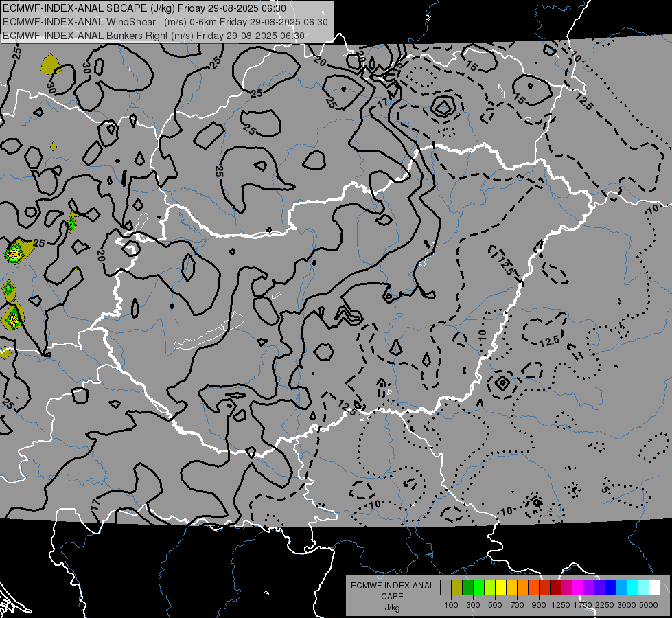The height and width of the screenshot is (618, 672).
Task: Click the yellow-green legend swatch
Action: pos(490,587)
